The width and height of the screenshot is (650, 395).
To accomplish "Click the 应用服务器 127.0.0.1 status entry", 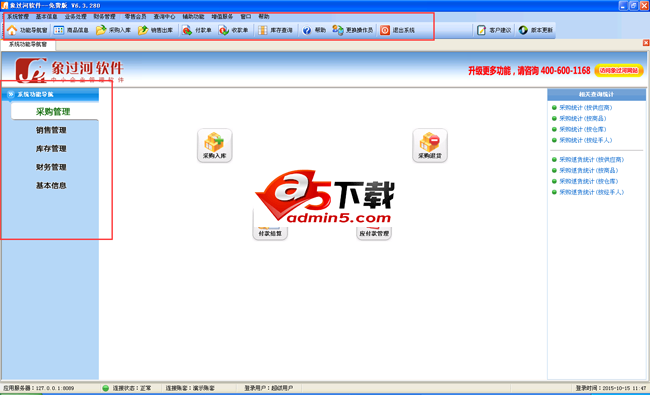I will tap(39, 388).
